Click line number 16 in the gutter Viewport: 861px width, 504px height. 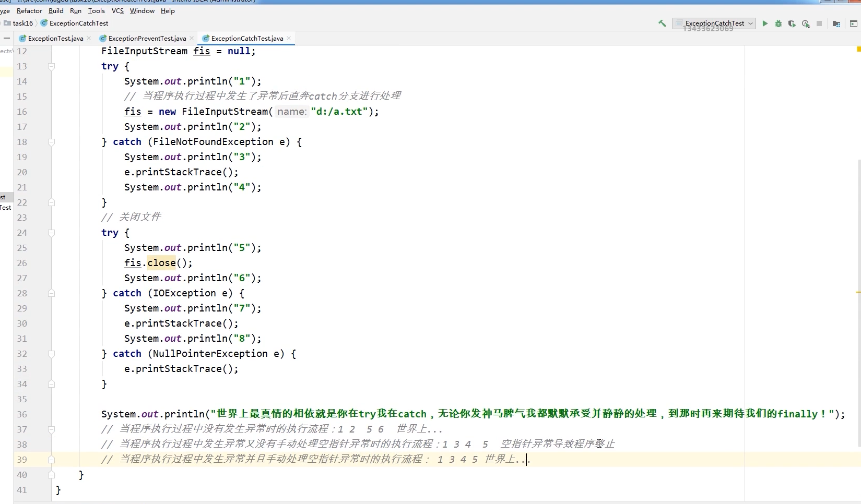(x=22, y=112)
